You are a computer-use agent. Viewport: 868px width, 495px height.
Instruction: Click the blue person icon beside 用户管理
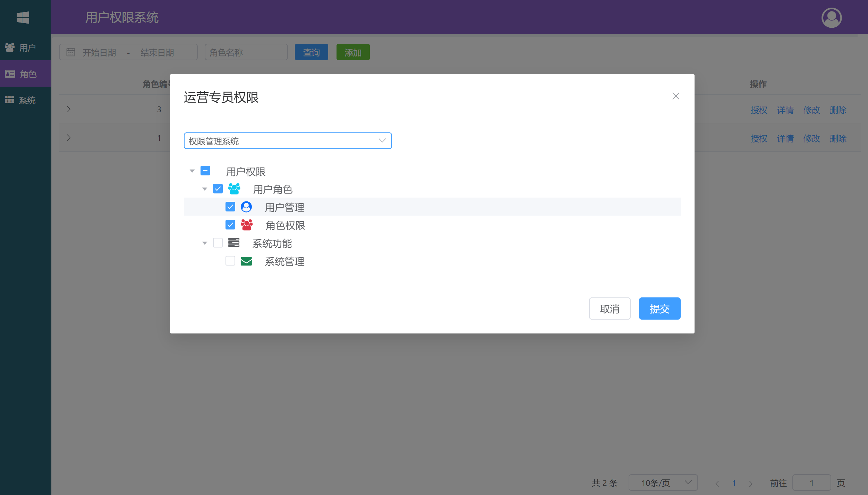pos(246,207)
